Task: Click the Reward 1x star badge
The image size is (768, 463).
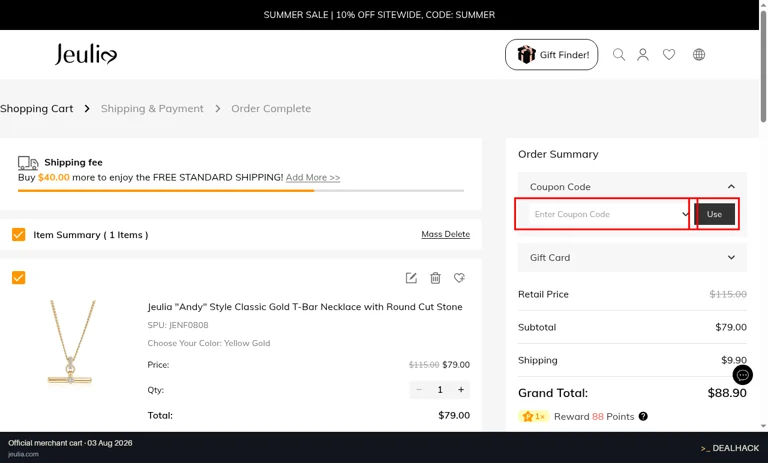Action: pos(534,416)
